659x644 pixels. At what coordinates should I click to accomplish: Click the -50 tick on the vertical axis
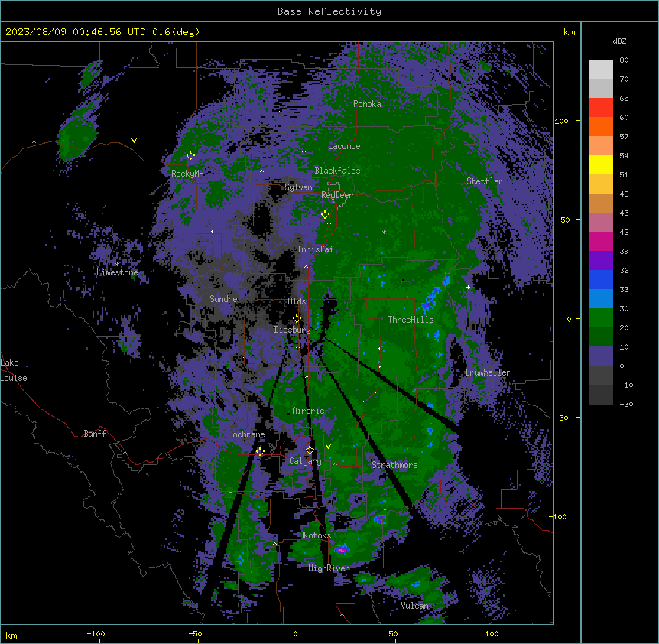tap(561, 418)
